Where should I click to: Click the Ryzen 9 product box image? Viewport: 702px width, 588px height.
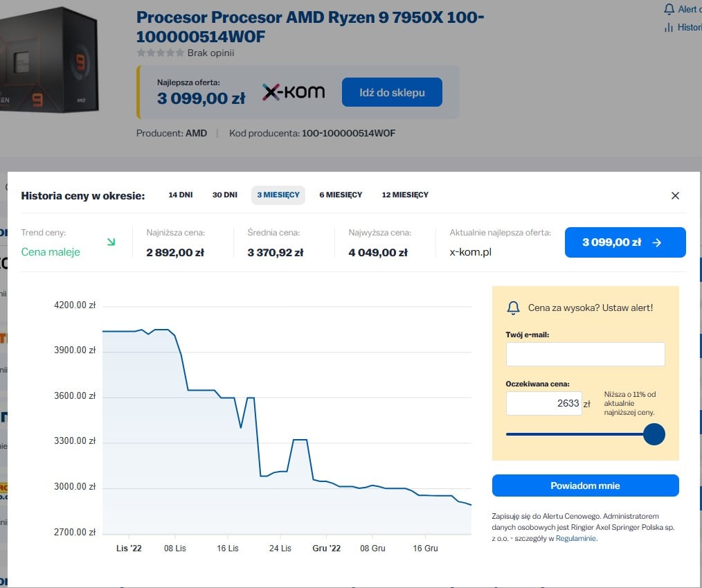click(49, 60)
